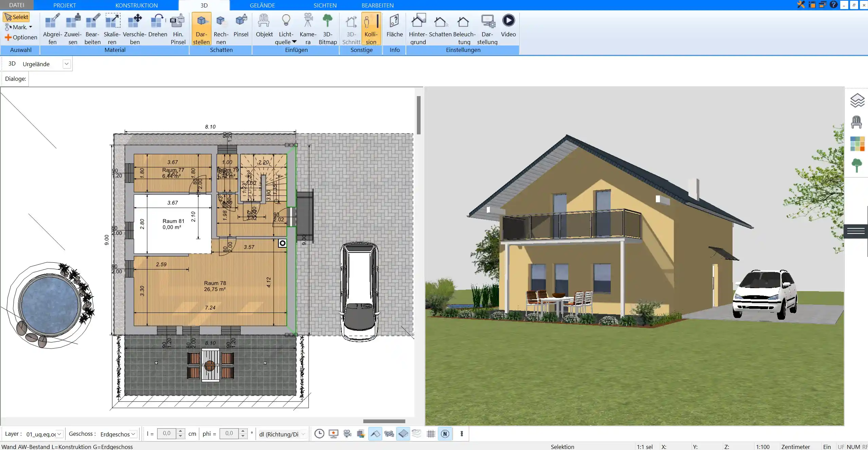
Task: Open the Lichtquelle dropdown arrow
Action: 294,42
